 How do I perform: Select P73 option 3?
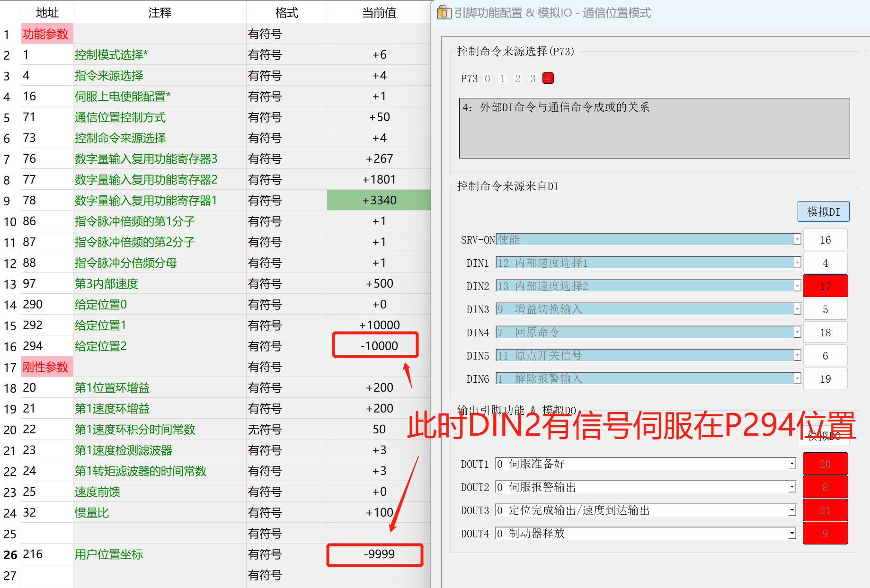(x=533, y=78)
